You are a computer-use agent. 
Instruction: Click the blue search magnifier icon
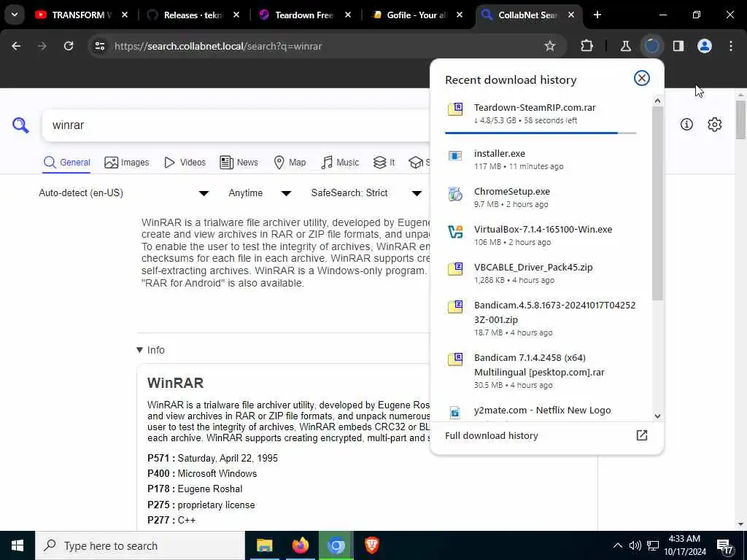coord(20,125)
